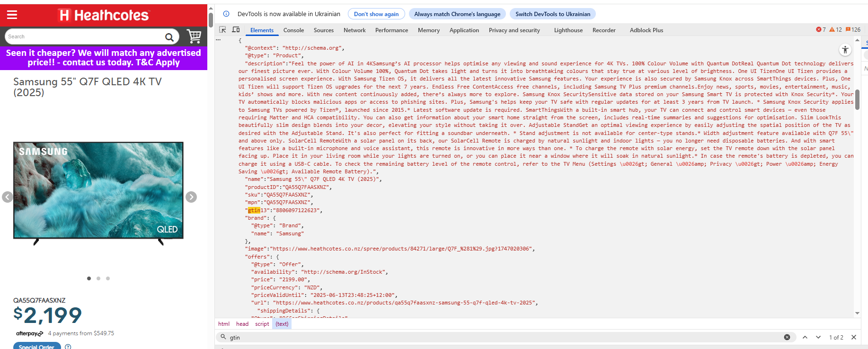Go to previous search match

click(805, 337)
